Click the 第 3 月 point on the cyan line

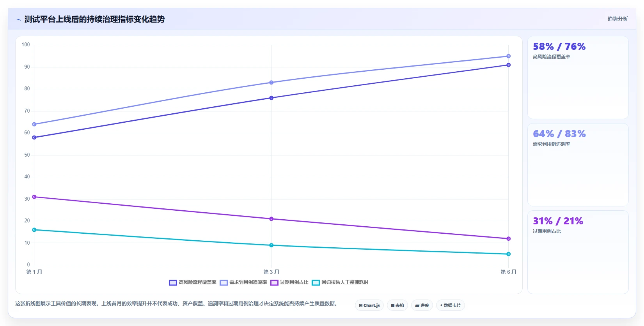271,245
